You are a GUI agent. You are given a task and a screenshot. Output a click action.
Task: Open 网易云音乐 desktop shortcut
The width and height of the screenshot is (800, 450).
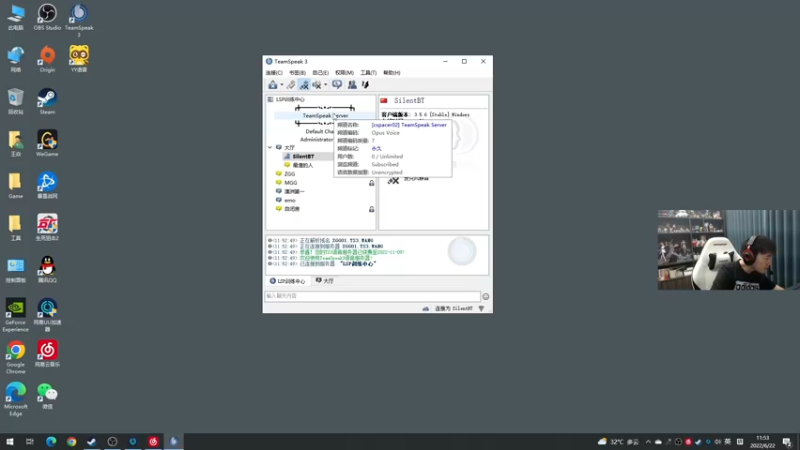click(x=47, y=354)
